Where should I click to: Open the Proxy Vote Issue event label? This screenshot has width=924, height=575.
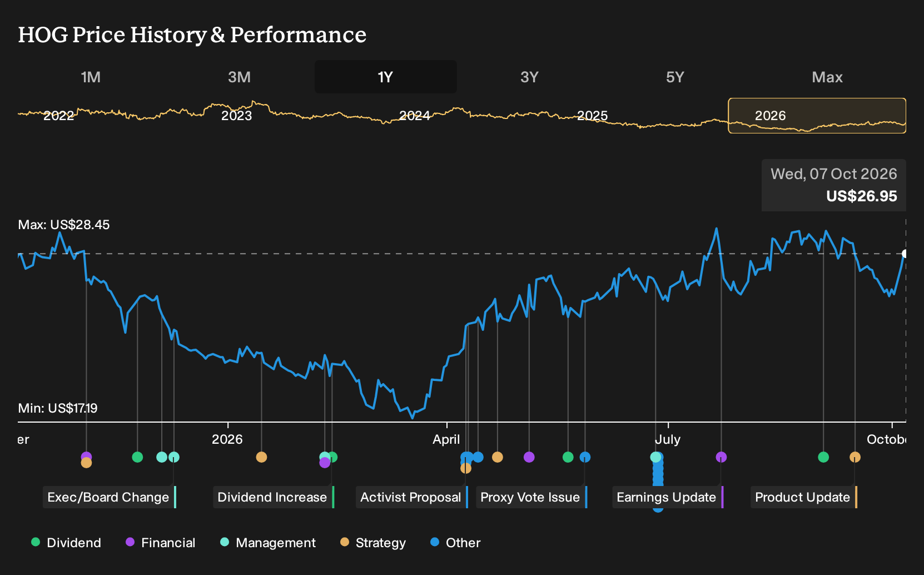(x=531, y=497)
